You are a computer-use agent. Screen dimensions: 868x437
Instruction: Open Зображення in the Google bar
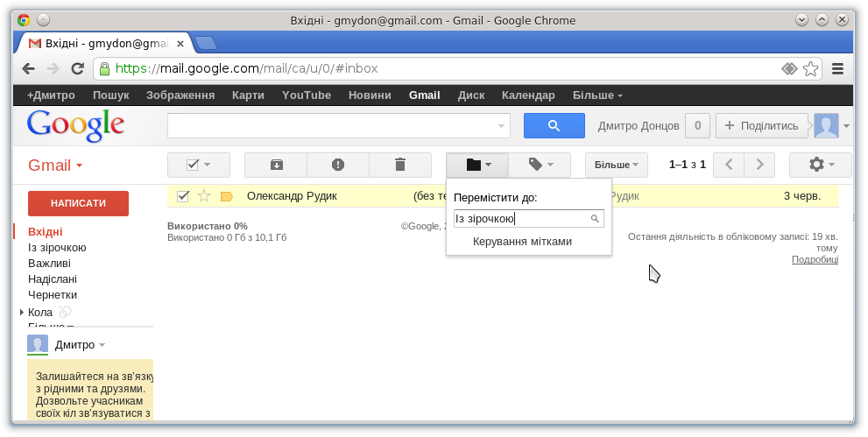[180, 95]
